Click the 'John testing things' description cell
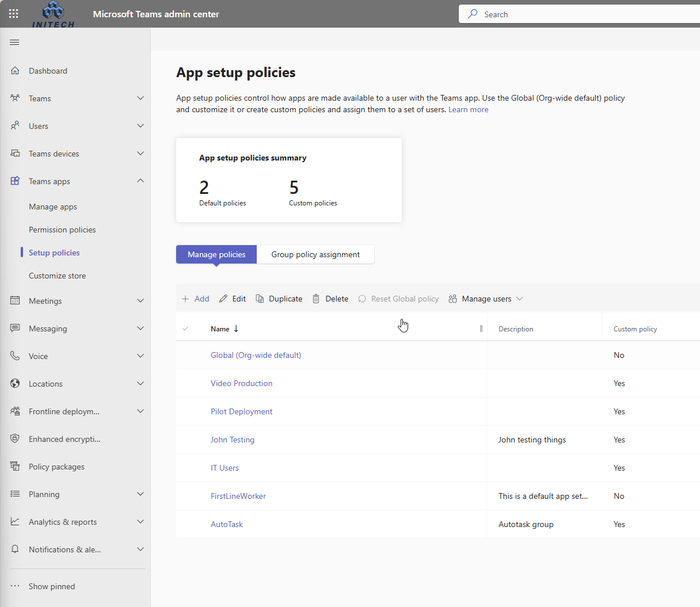This screenshot has width=700, height=607. click(x=532, y=440)
